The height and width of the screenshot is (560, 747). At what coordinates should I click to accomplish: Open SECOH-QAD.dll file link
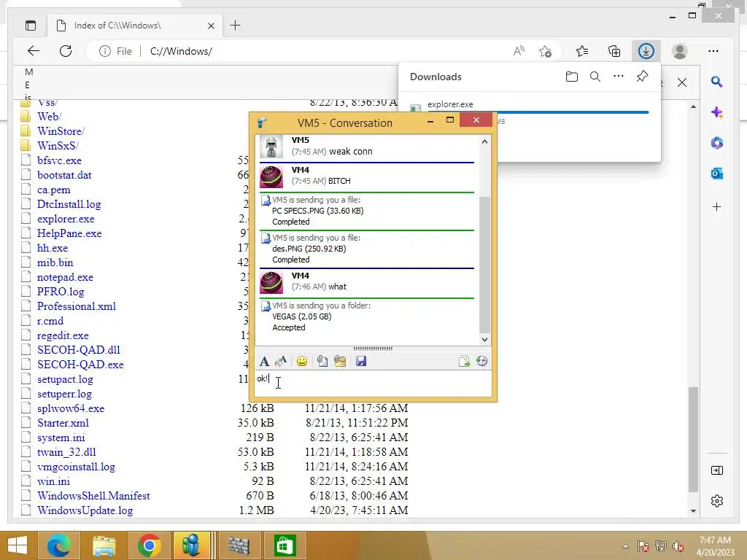tap(79, 350)
